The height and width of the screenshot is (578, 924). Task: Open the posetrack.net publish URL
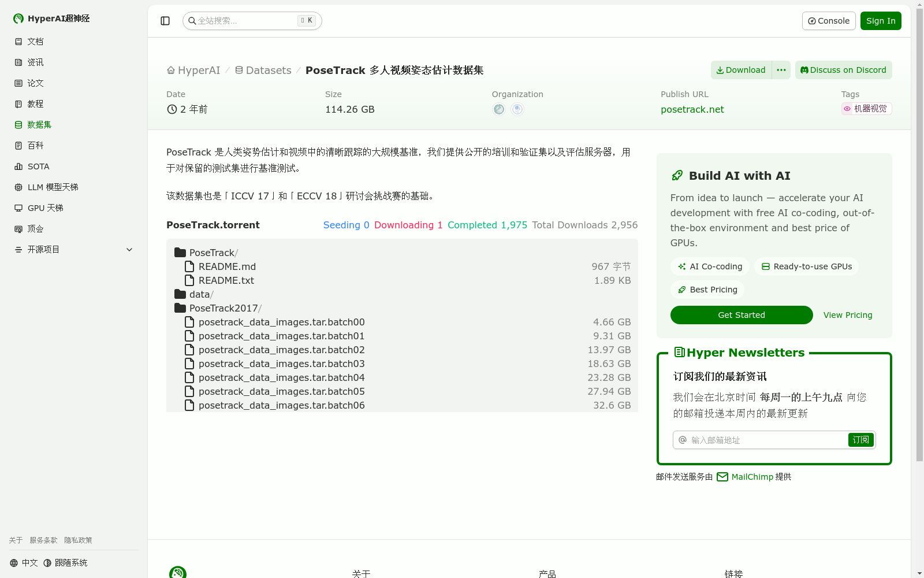(692, 110)
